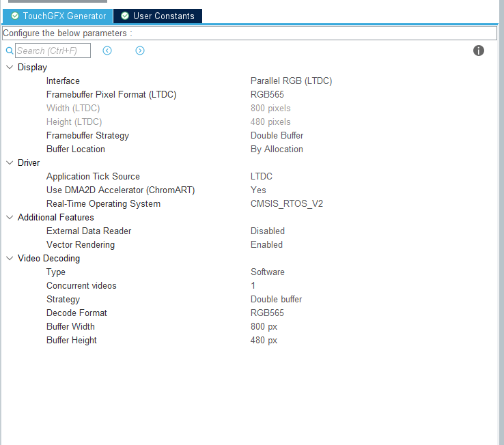Open the User Constants tab
504x445 pixels.
(x=158, y=16)
